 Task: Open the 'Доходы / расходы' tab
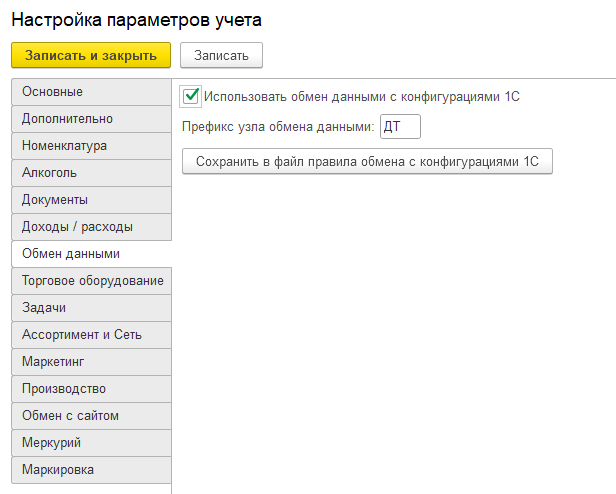click(x=91, y=227)
